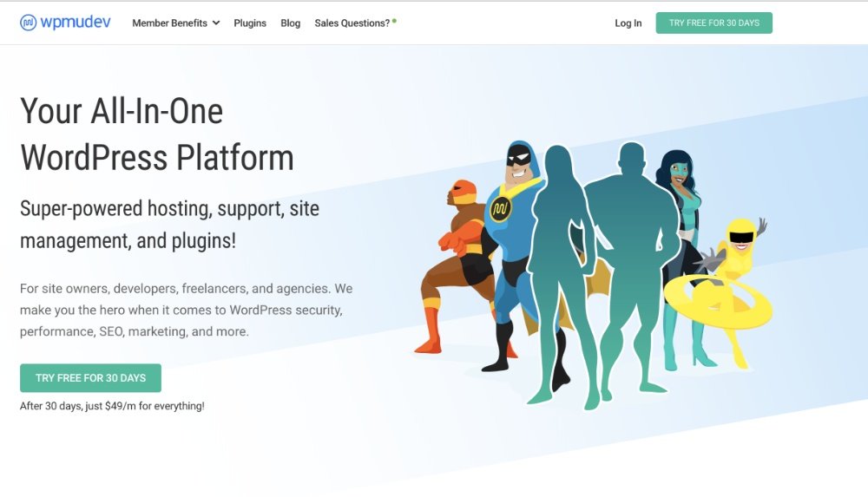
Task: Open the Blog link in navigation
Action: 290,23
